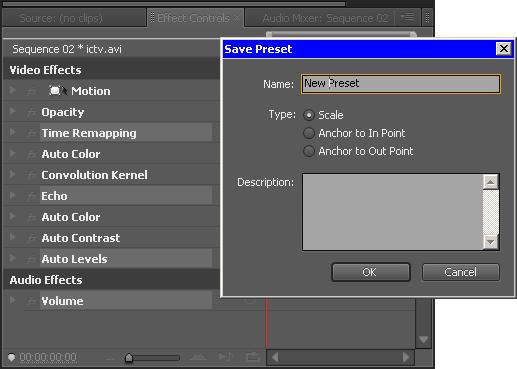This screenshot has height=369, width=517.
Task: Click Description scrollbar up arrow
Action: [x=491, y=182]
